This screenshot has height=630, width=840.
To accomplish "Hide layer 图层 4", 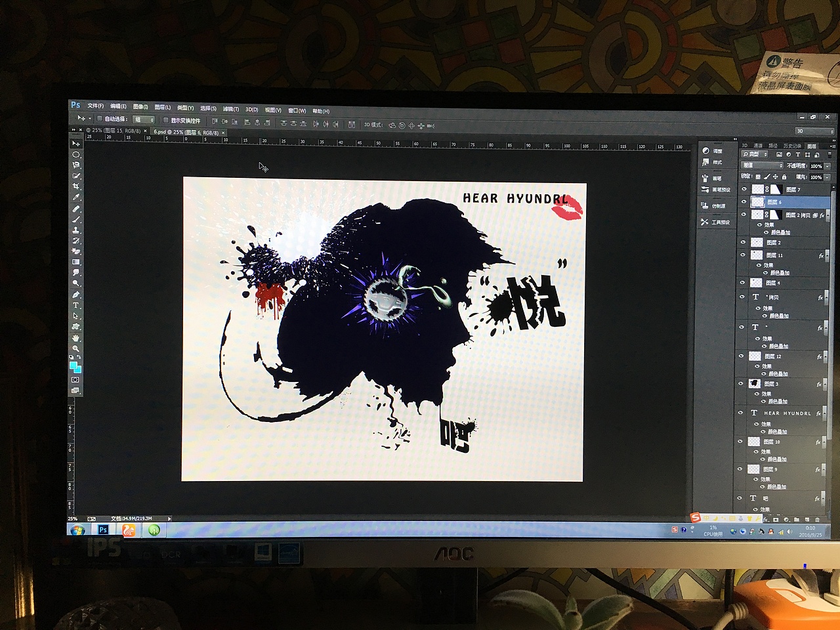I will (x=743, y=283).
